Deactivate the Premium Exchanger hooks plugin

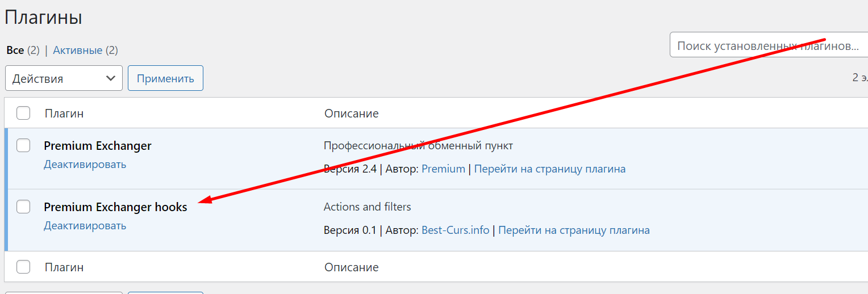click(x=85, y=226)
